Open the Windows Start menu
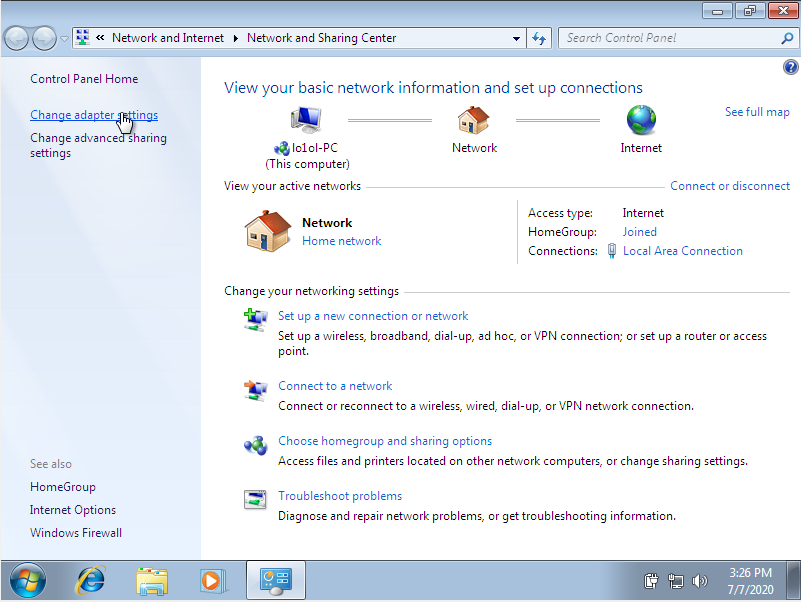 [x=28, y=581]
